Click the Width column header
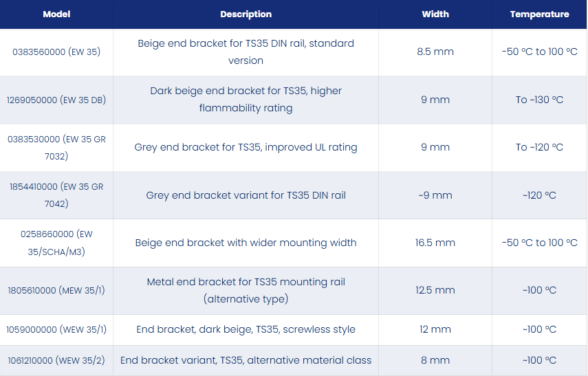Viewport: 588px width, 376px height. (435, 14)
